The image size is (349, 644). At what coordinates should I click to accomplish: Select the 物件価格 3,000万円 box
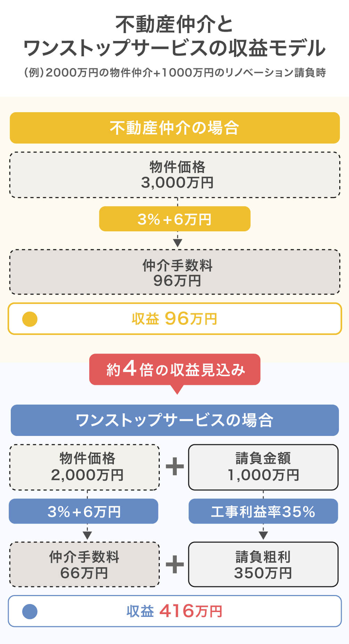coord(175,175)
